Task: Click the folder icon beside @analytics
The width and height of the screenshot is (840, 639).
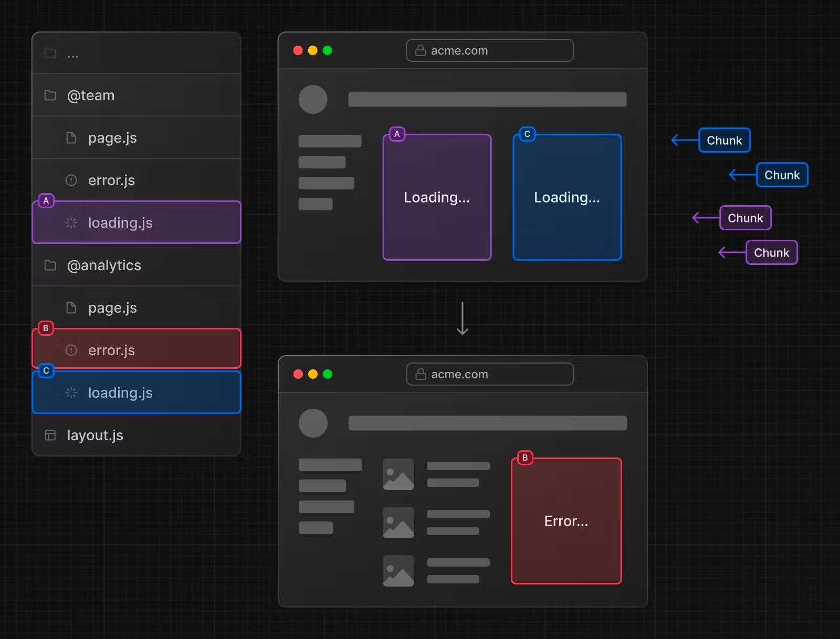Action: [x=50, y=265]
